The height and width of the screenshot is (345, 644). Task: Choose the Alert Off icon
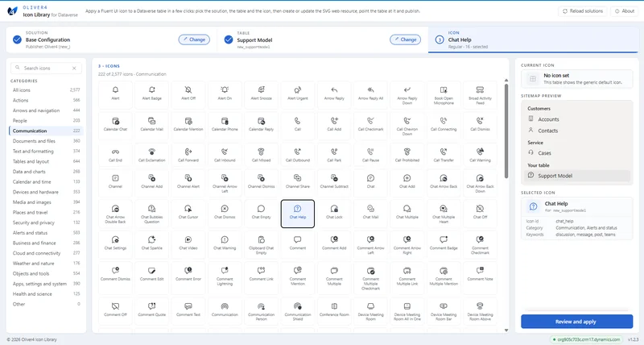pyautogui.click(x=188, y=94)
